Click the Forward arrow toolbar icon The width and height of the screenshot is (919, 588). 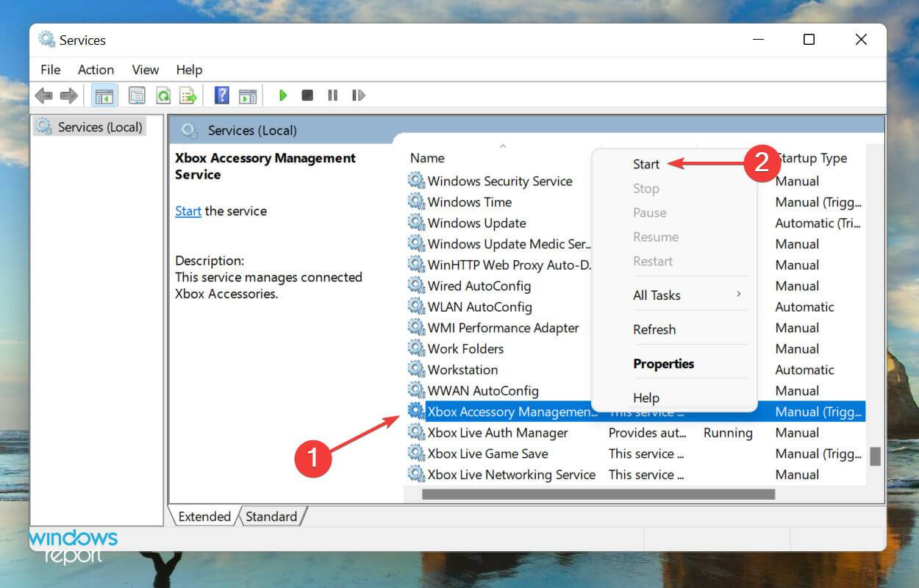click(x=69, y=96)
